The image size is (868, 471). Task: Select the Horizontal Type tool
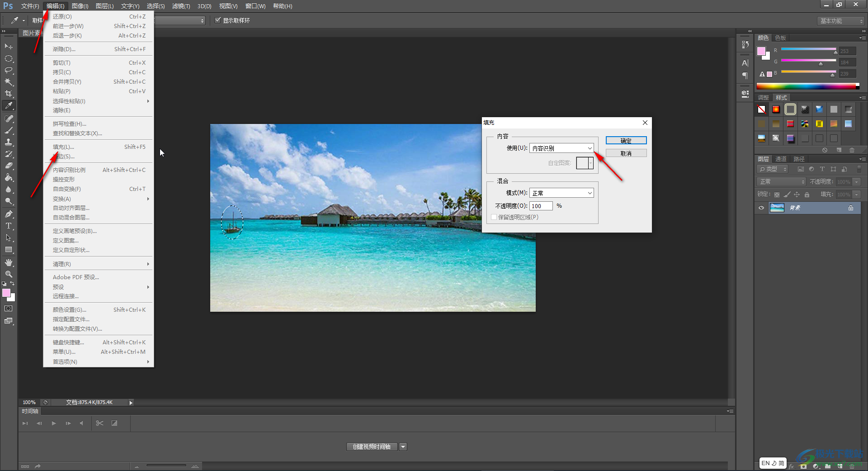pos(9,226)
